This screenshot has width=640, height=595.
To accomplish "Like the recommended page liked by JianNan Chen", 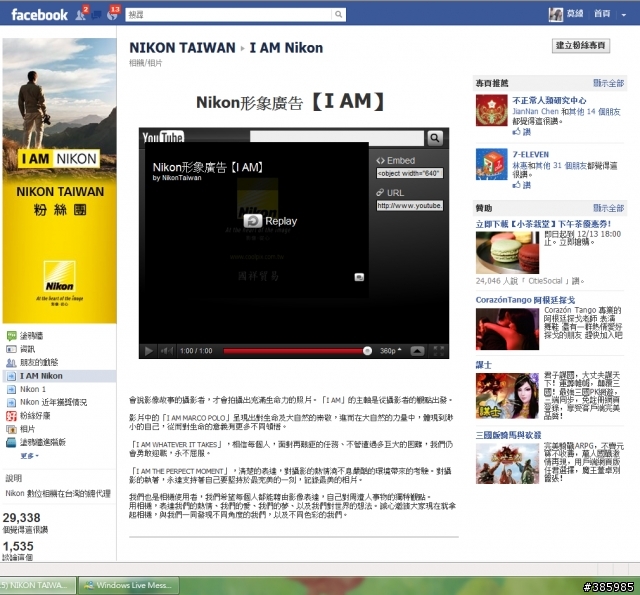I will coord(522,131).
